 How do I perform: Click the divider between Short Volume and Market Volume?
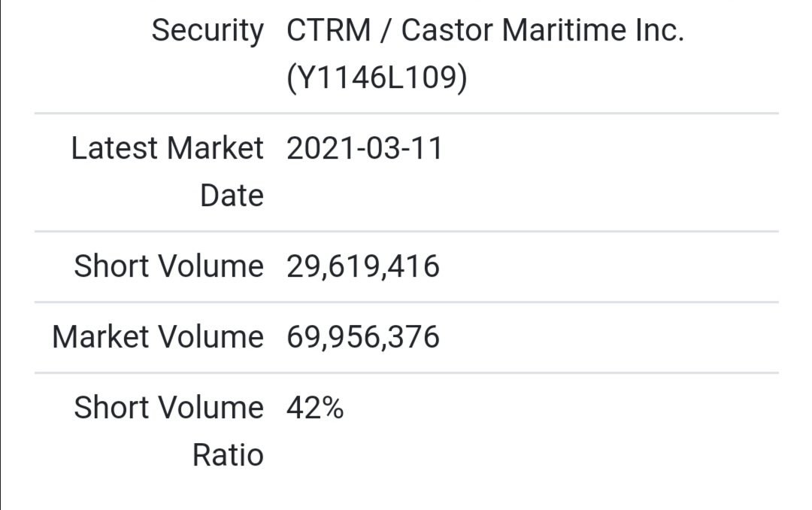coord(406,302)
